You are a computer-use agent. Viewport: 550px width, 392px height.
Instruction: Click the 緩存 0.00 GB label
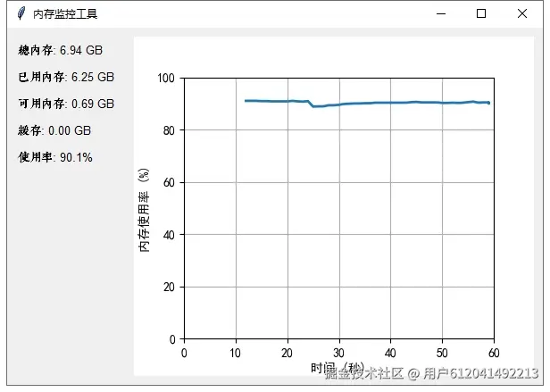54,130
